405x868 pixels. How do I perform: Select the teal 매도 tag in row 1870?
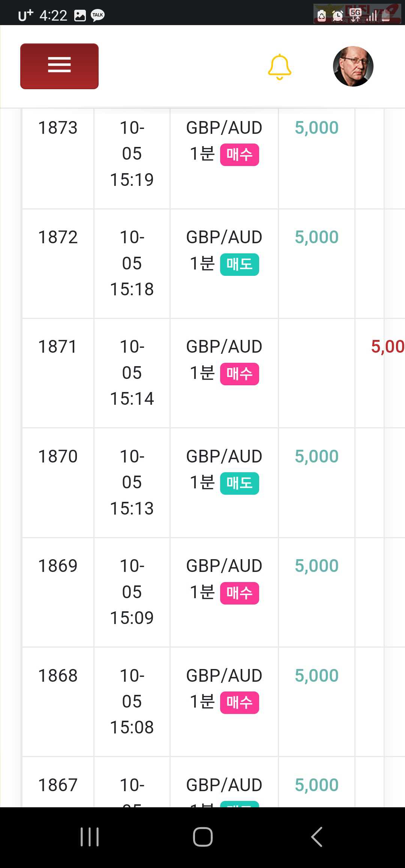(x=240, y=483)
